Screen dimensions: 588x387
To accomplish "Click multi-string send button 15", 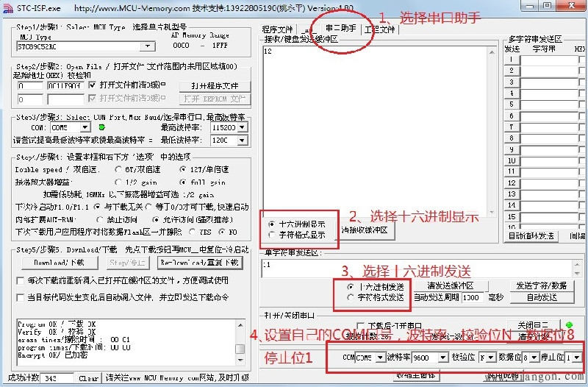I will pos(511,216).
